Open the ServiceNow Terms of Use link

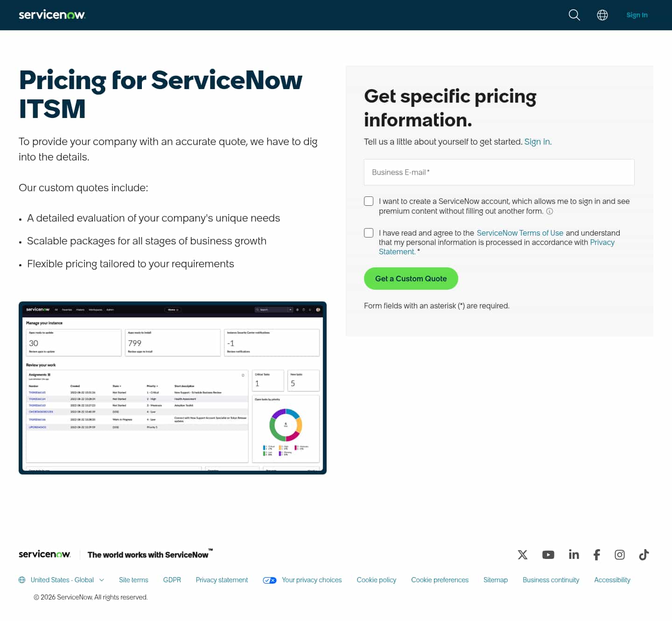click(520, 233)
